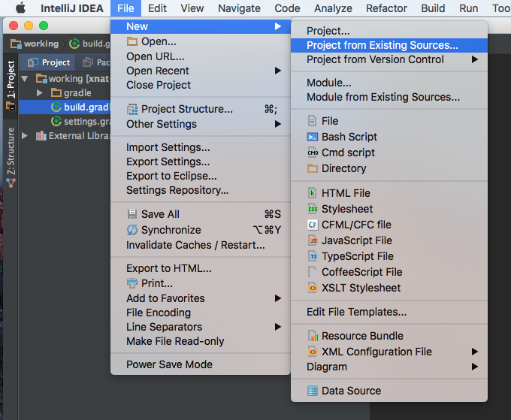Expand the Open Recent submenu
This screenshot has width=511, height=420.
(158, 71)
